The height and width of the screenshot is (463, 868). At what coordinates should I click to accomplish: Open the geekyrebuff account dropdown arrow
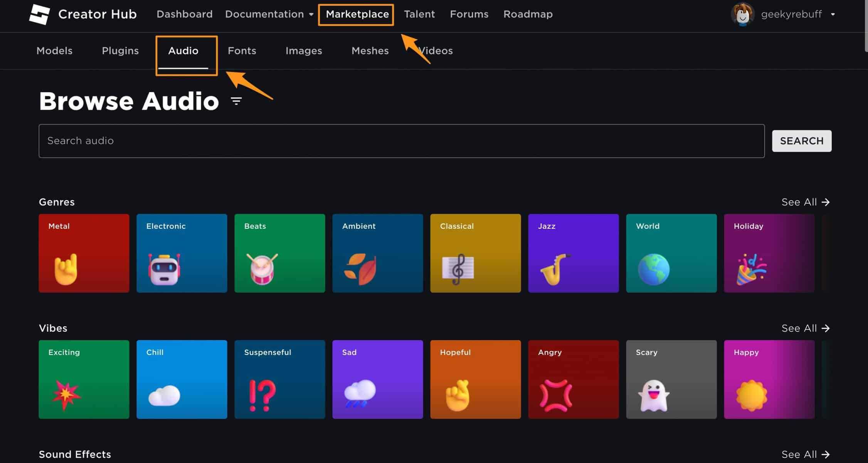pos(833,14)
